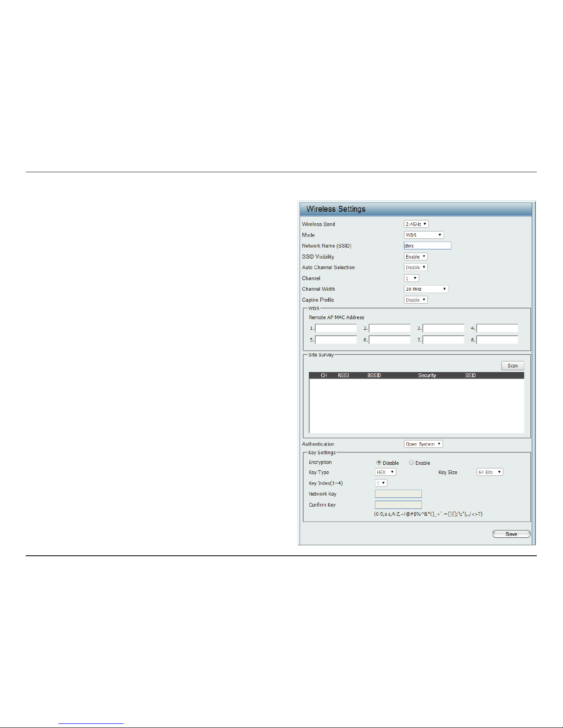
Task: Click the Confirm Key field
Action: point(398,505)
